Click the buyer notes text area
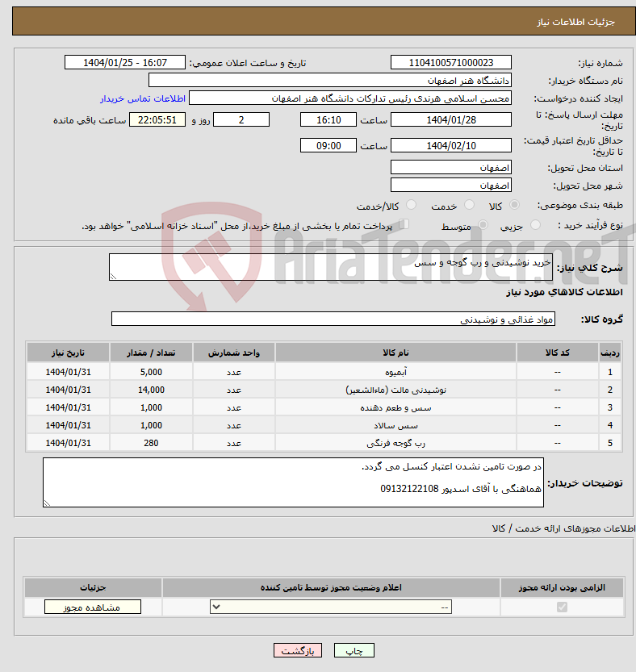This screenshot has width=636, height=672. (293, 482)
